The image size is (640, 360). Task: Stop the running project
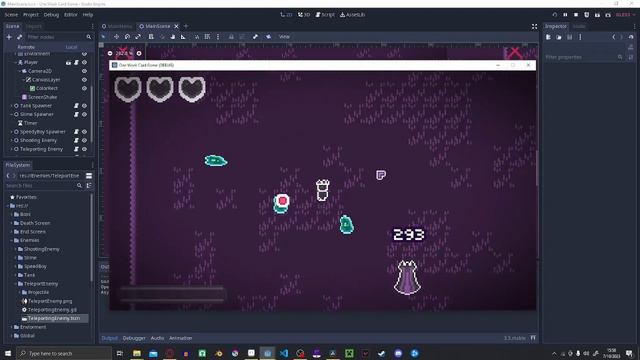[x=576, y=15]
